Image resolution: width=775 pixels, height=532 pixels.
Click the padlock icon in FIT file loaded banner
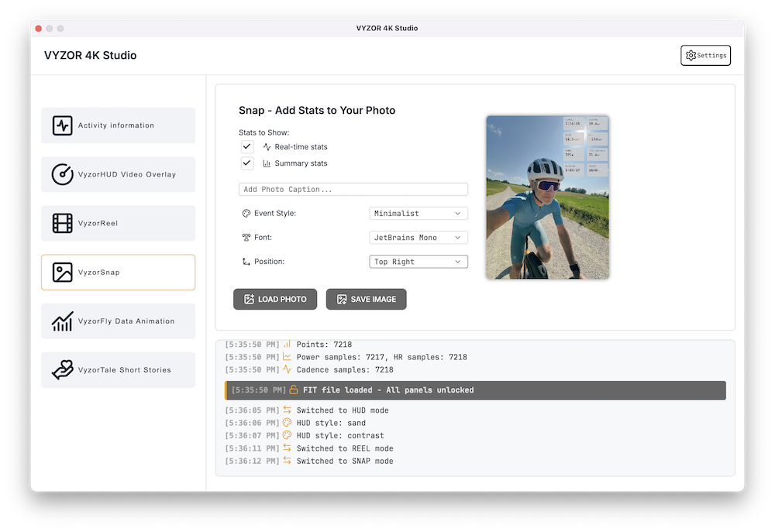coord(294,390)
